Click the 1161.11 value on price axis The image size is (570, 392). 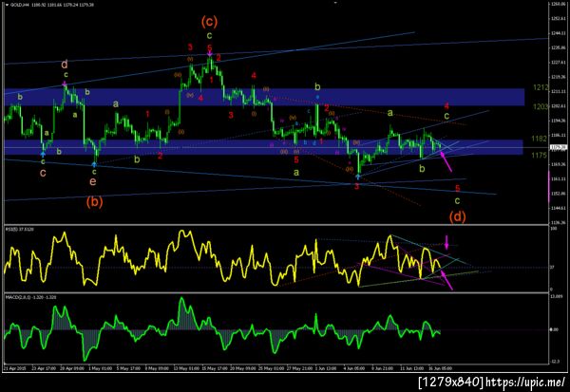pyautogui.click(x=558, y=178)
